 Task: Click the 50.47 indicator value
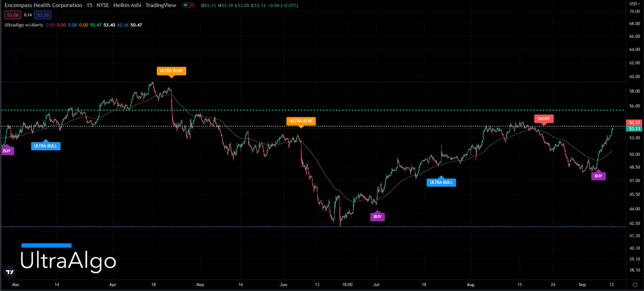click(x=136, y=25)
